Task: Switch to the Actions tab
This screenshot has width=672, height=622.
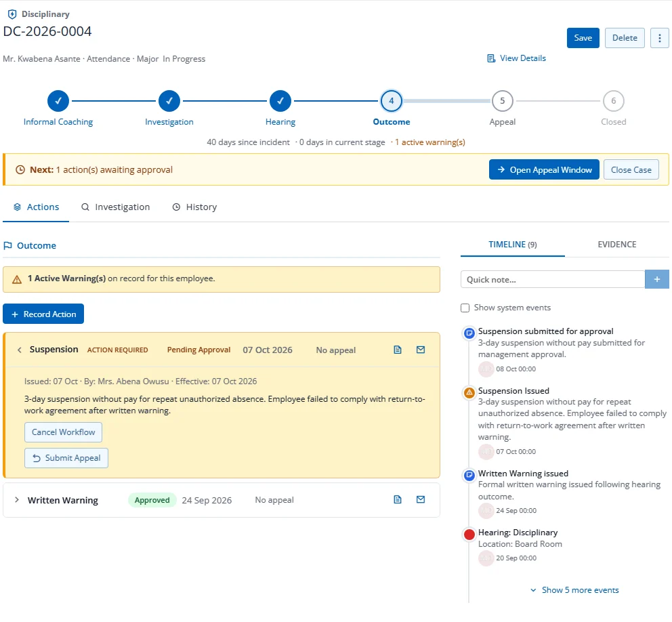Action: coord(36,207)
